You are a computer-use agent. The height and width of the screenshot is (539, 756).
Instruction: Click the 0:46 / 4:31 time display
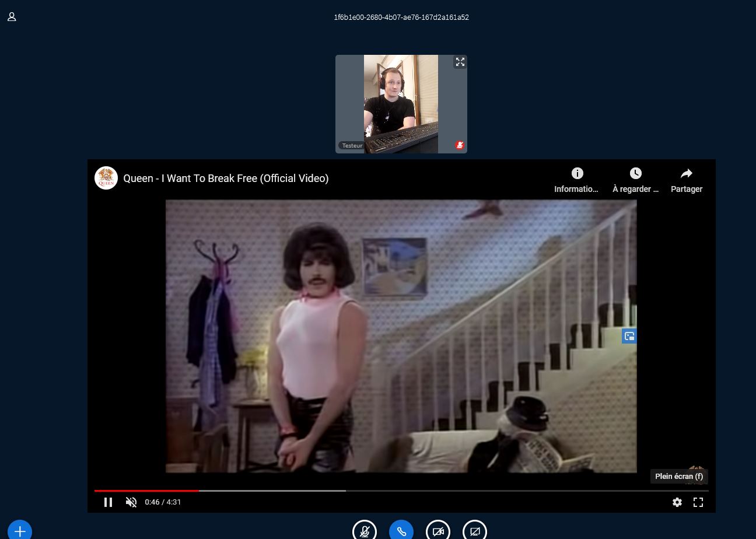(163, 502)
